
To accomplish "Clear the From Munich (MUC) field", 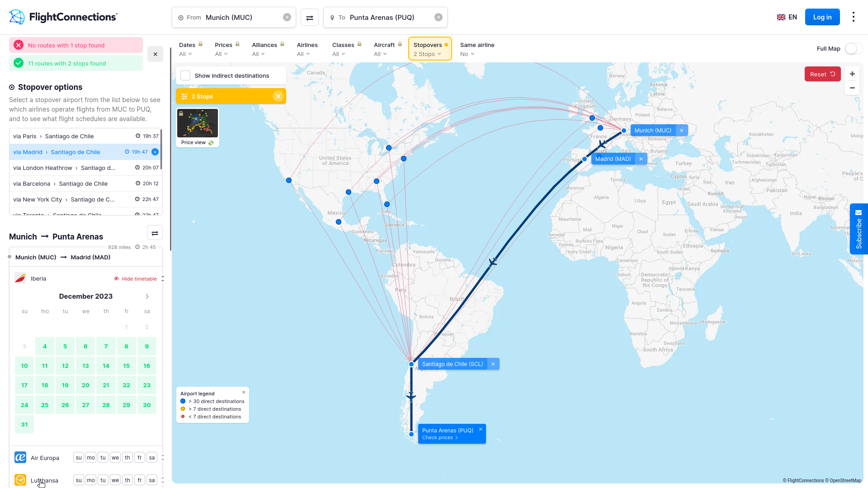I will pos(287,17).
